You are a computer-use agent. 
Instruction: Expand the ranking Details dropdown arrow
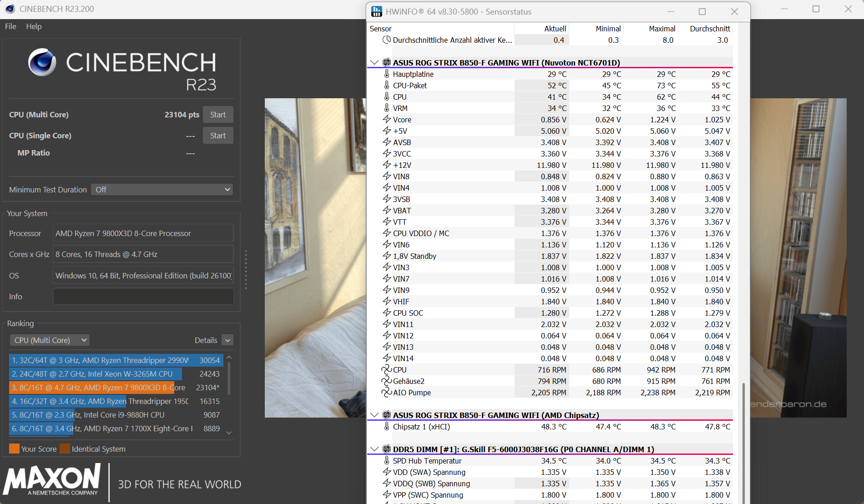point(227,340)
